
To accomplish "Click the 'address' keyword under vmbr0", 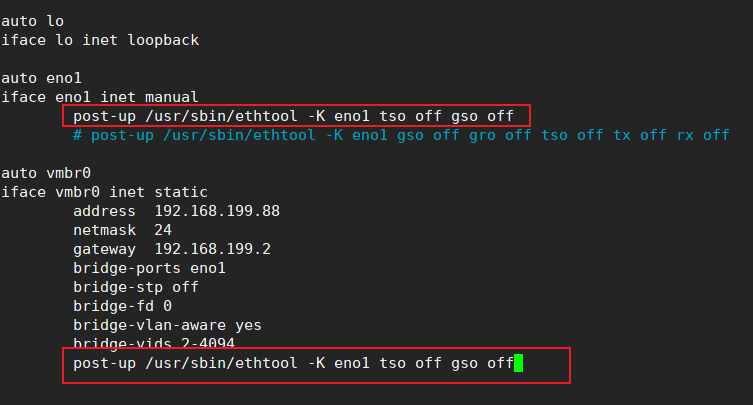I will click(x=104, y=211).
